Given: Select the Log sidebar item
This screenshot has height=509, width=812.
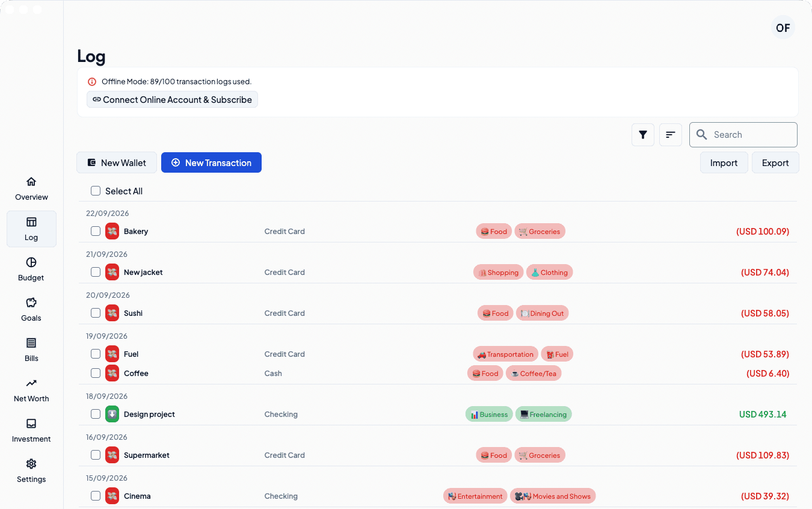Looking at the screenshot, I should coord(31,229).
